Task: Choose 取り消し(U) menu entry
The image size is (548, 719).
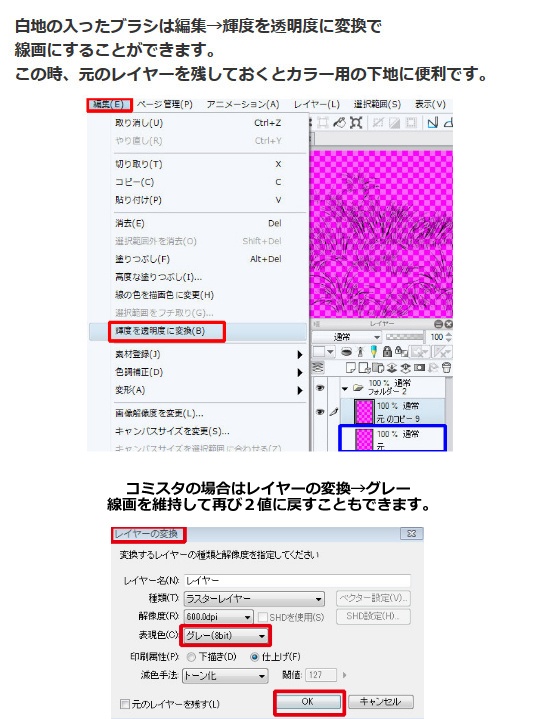Action: point(198,123)
